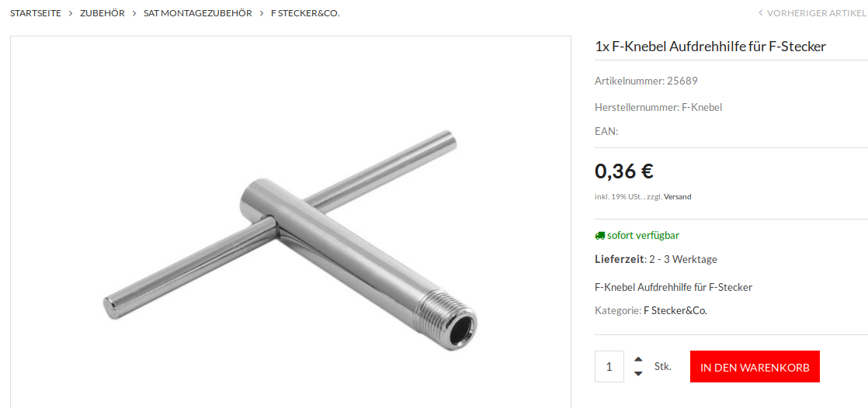Click the product title F-Knebel Aufdrehhilfe
Image resolution: width=868 pixels, height=408 pixels.
[710, 47]
